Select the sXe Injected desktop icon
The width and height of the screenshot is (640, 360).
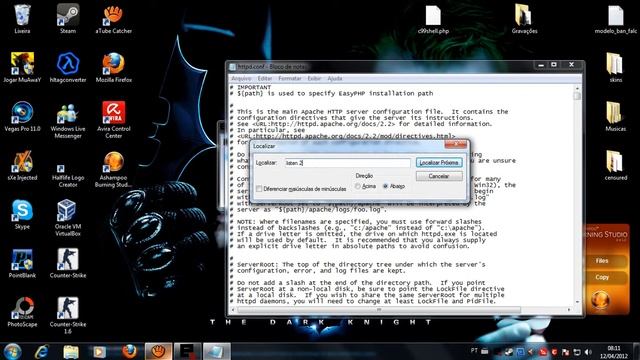click(x=22, y=166)
